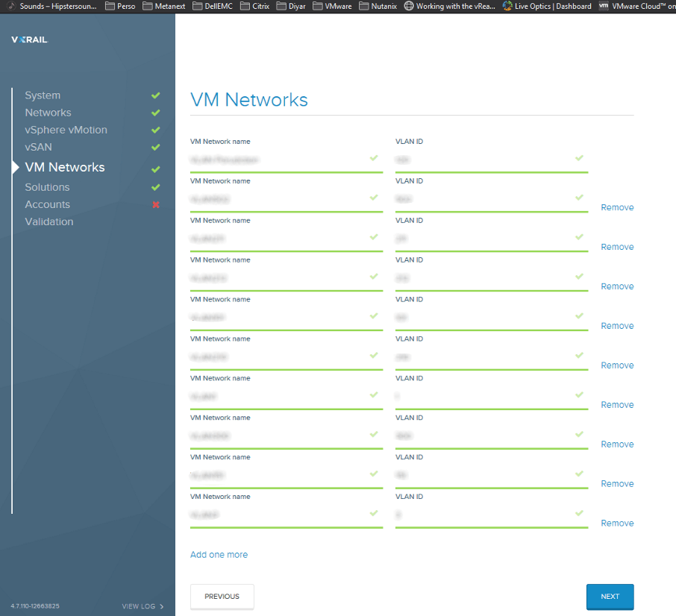Open the Solutions step in sidebar
Image resolution: width=676 pixels, height=616 pixels.
click(x=47, y=187)
